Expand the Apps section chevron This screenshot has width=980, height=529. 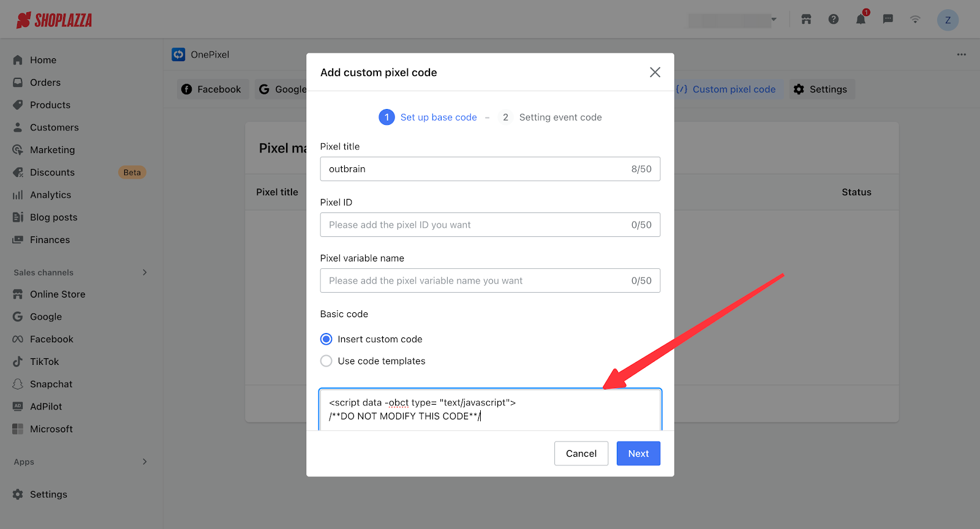coord(145,462)
